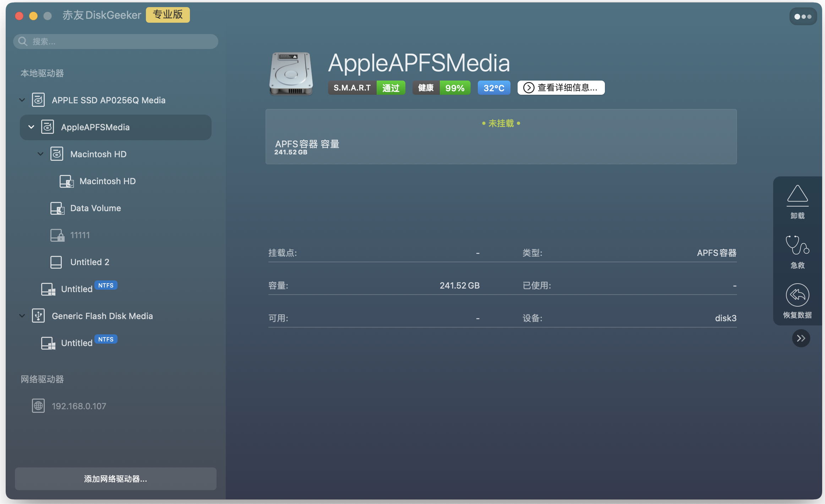
Task: Click the Network Drives (网络驱动器) header
Action: tap(42, 379)
